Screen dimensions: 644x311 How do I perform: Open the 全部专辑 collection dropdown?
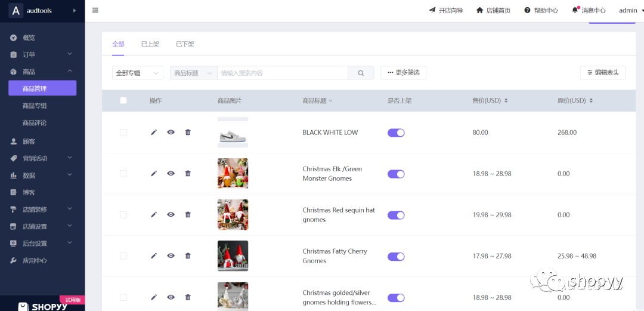click(138, 73)
